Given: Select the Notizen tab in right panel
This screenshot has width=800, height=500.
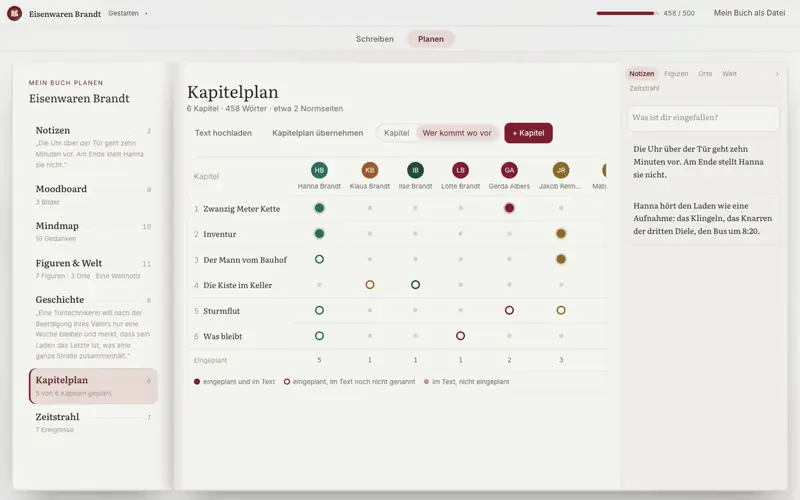Looking at the screenshot, I should coord(641,74).
